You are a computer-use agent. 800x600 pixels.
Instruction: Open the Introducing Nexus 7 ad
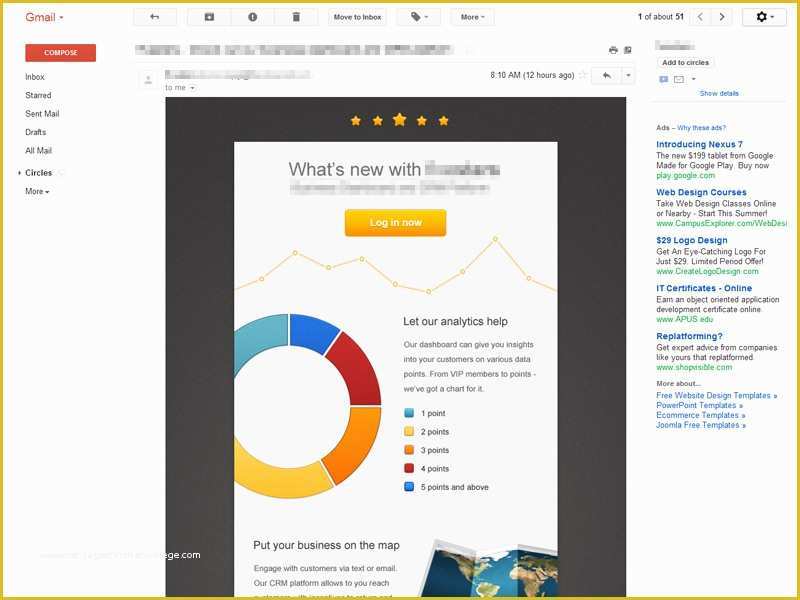699,144
